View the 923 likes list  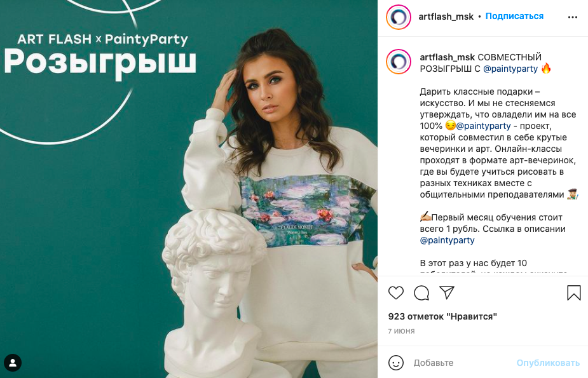pos(442,316)
